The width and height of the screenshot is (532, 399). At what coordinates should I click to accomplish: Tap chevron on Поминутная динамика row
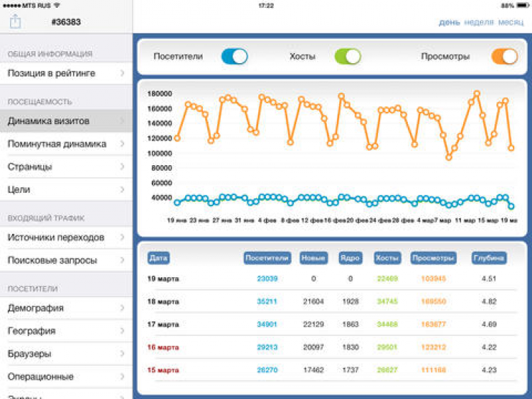coord(123,144)
